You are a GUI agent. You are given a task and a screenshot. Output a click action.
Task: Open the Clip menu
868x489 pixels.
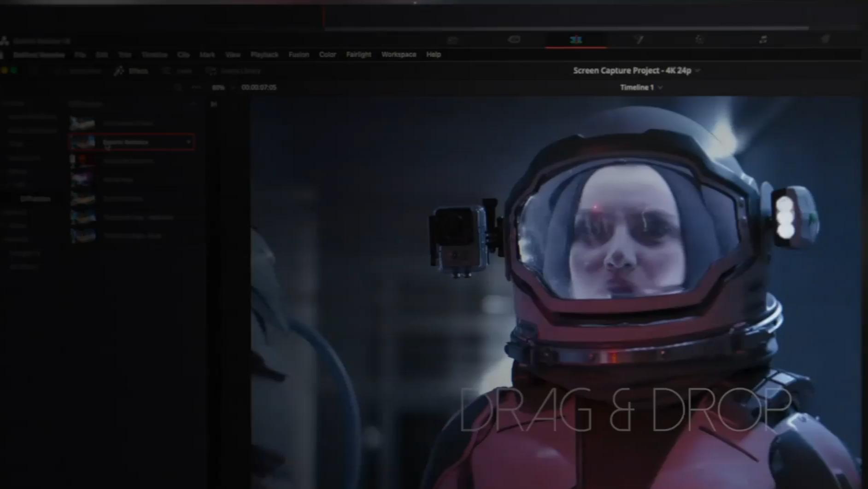coord(183,54)
